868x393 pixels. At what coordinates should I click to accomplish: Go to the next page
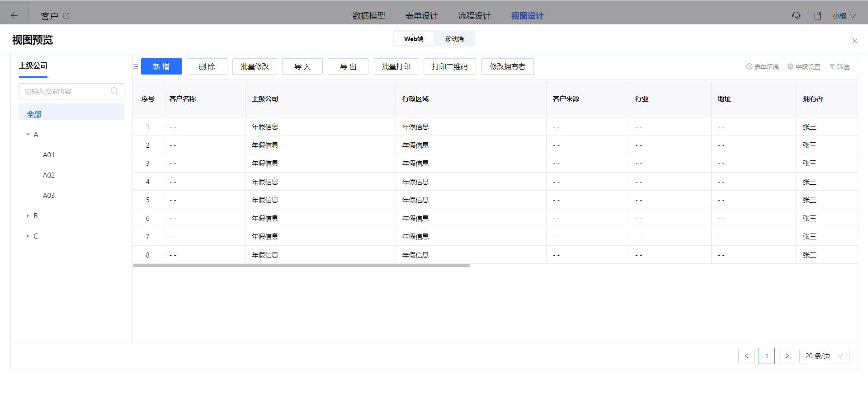[x=787, y=356]
